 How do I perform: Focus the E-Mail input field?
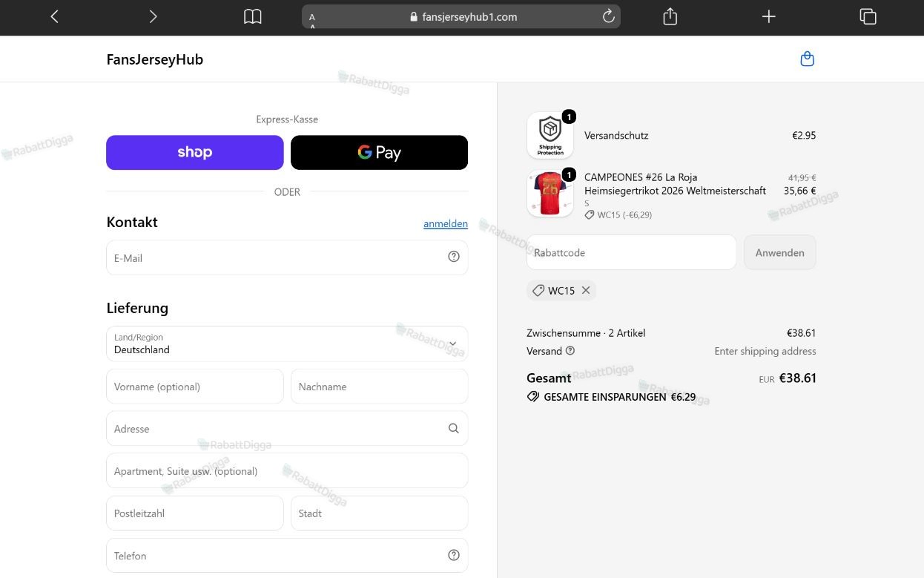tap(287, 257)
